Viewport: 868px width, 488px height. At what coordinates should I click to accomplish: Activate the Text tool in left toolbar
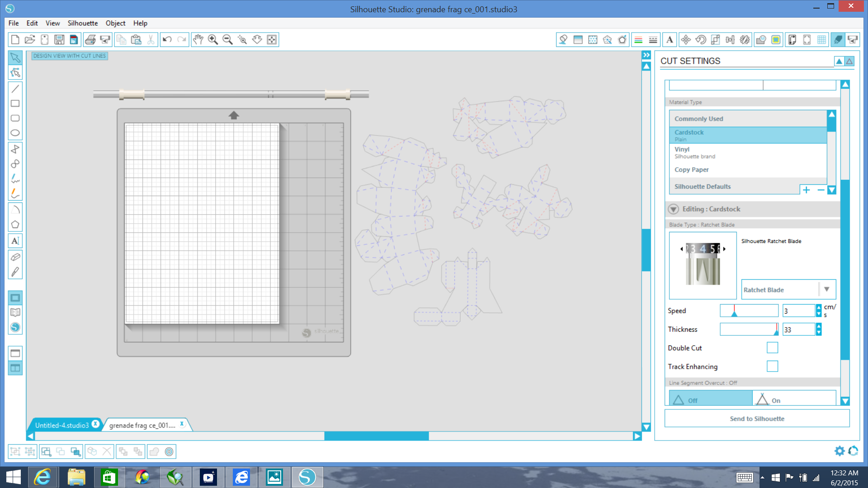[15, 241]
